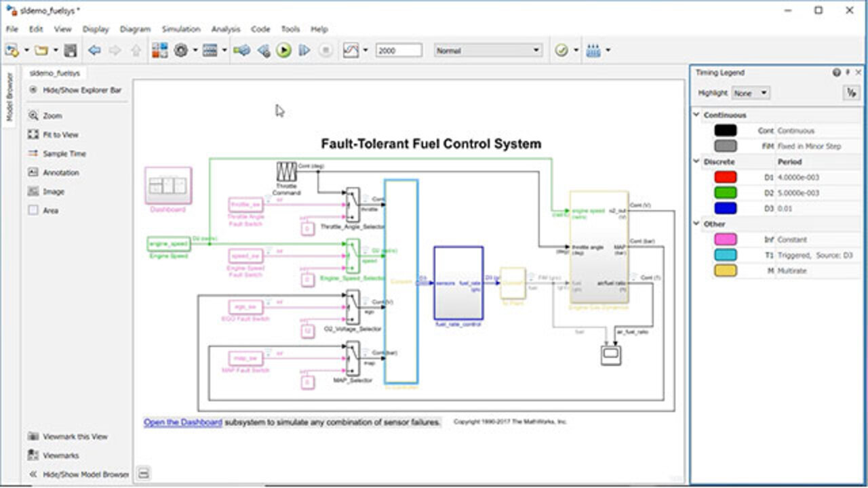Open the Simulation menu
The width and height of the screenshot is (868, 488).
pos(180,29)
